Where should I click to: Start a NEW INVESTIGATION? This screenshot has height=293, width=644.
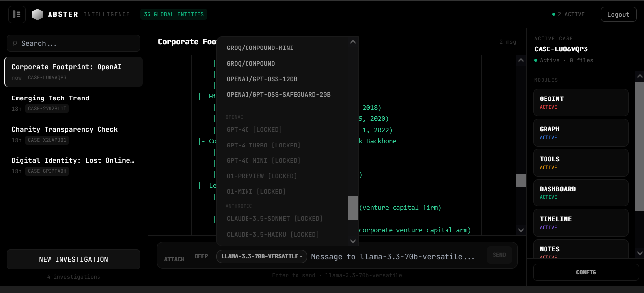[x=73, y=259]
